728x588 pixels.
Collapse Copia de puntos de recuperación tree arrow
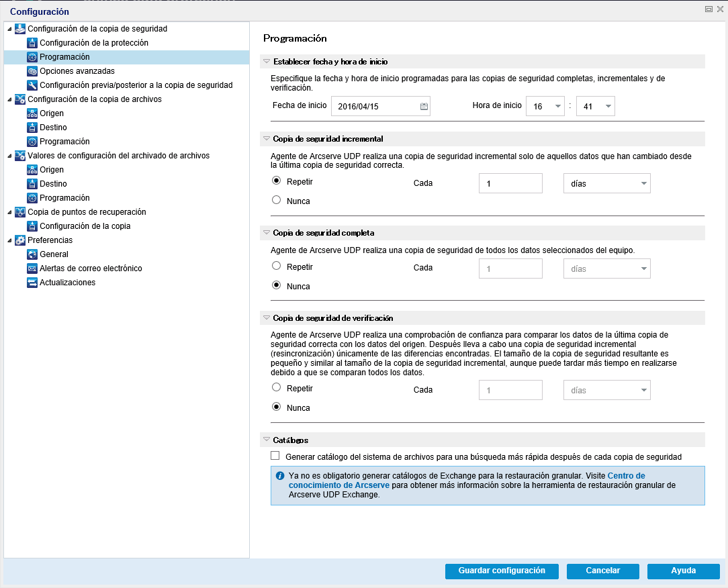(x=10, y=212)
